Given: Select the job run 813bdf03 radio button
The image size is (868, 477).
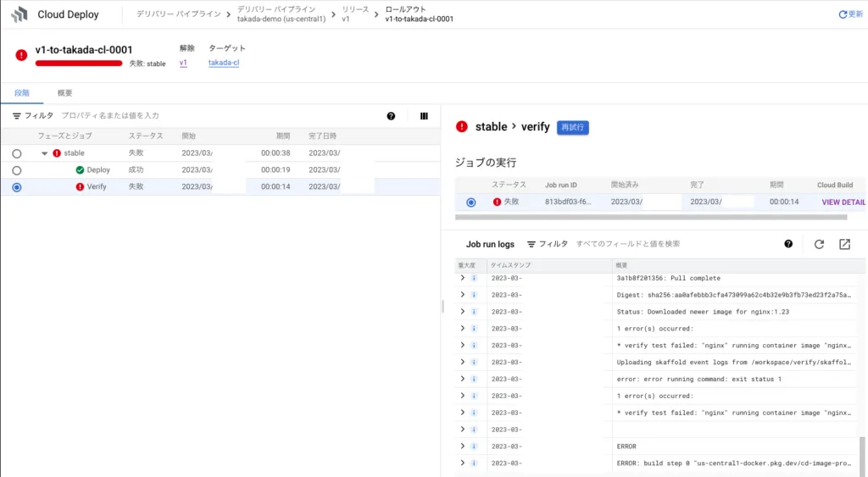Looking at the screenshot, I should click(x=470, y=202).
